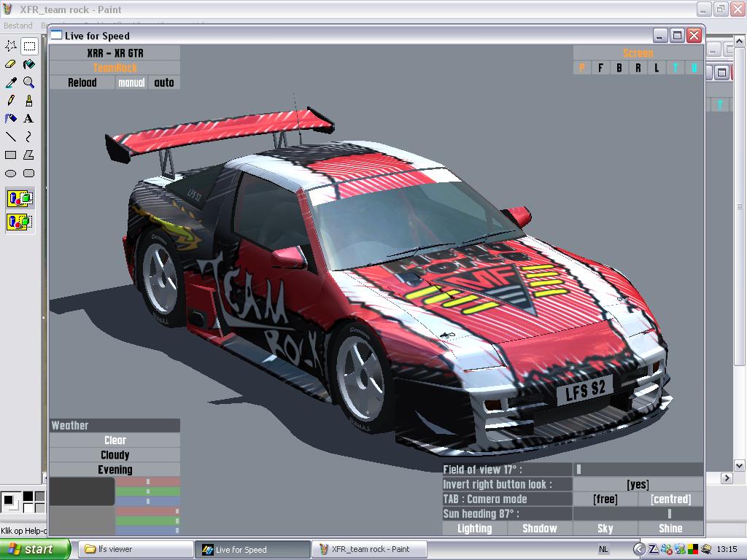The image size is (747, 560).
Task: Click the Weather panel header
Action: click(x=115, y=425)
